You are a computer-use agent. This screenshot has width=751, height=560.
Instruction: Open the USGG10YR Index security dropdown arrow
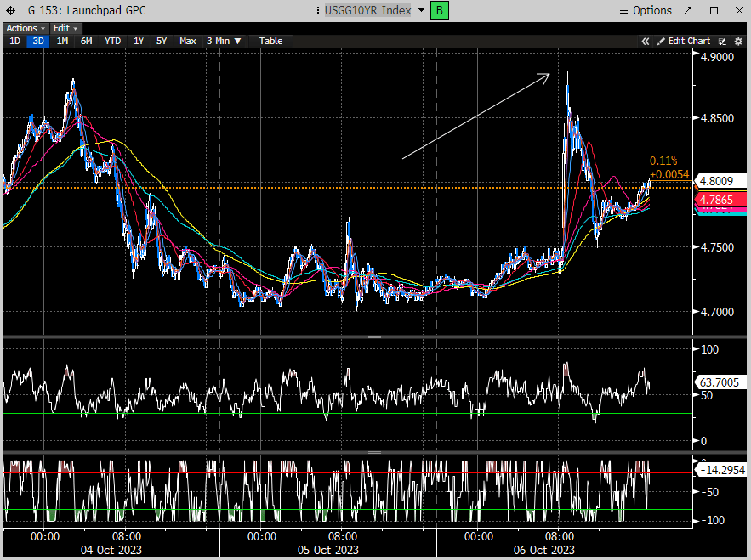click(x=420, y=11)
